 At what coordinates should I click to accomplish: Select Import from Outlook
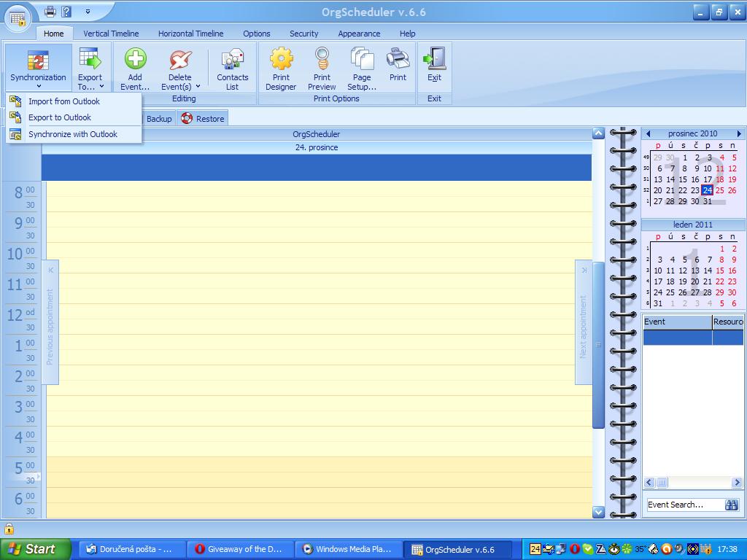pos(64,101)
